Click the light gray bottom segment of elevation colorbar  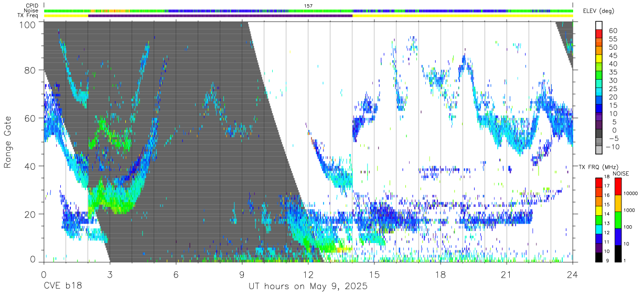tap(599, 150)
